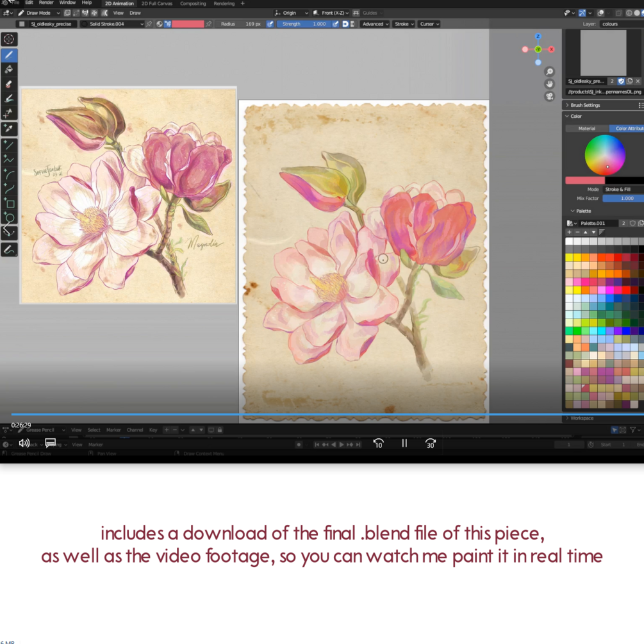Move palette color up
Screen dimensions: 644x644
click(585, 232)
